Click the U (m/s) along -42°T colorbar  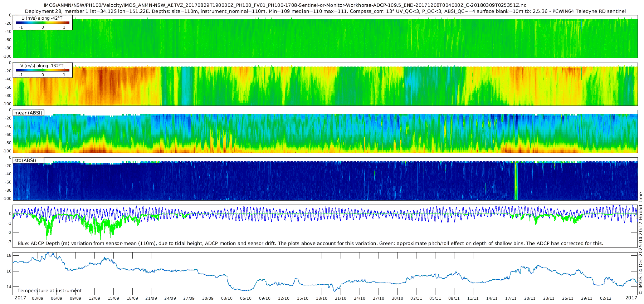pos(43,23)
